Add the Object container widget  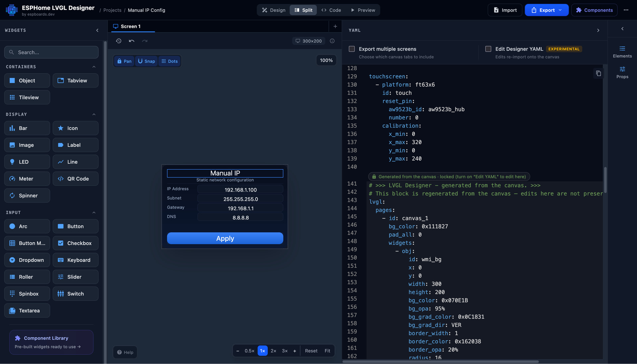click(27, 81)
